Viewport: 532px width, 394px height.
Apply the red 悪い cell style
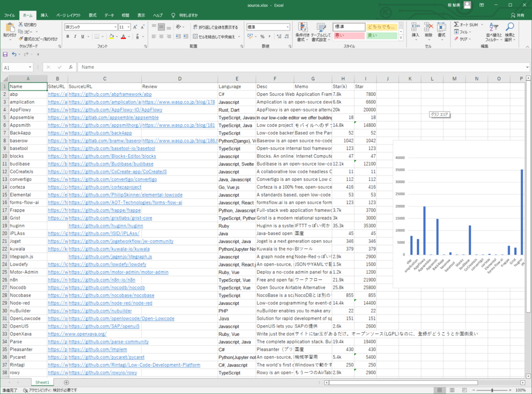point(349,35)
